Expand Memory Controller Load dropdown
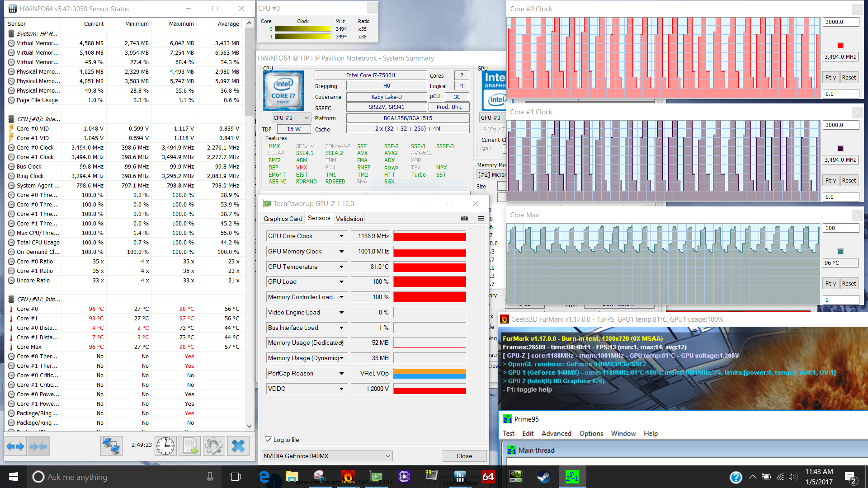The image size is (868, 488). pyautogui.click(x=341, y=297)
